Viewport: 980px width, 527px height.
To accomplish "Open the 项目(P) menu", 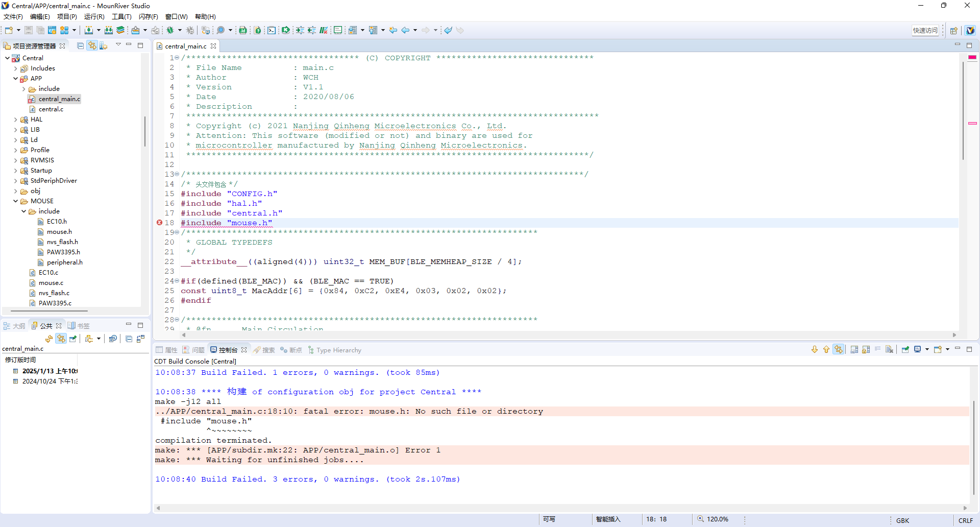I will 67,17.
